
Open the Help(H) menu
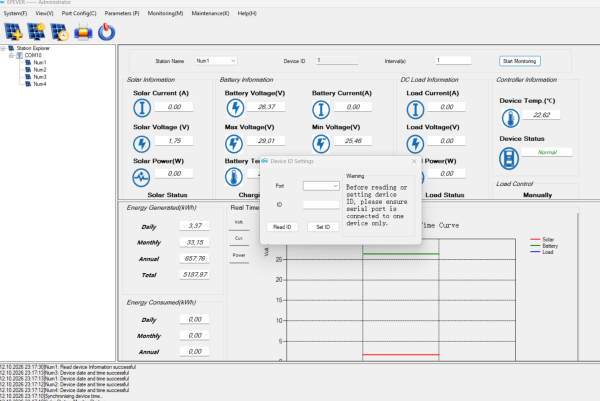pos(247,13)
